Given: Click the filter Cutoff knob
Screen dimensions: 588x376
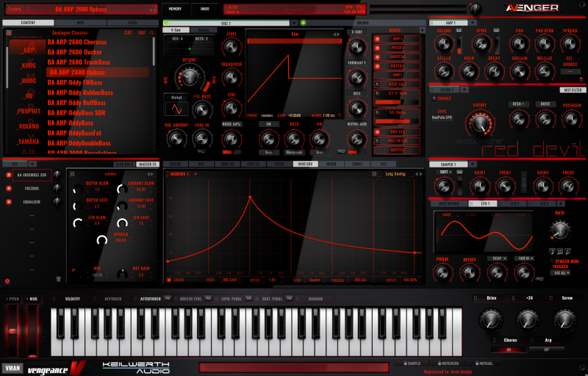Looking at the screenshot, I should (x=480, y=124).
